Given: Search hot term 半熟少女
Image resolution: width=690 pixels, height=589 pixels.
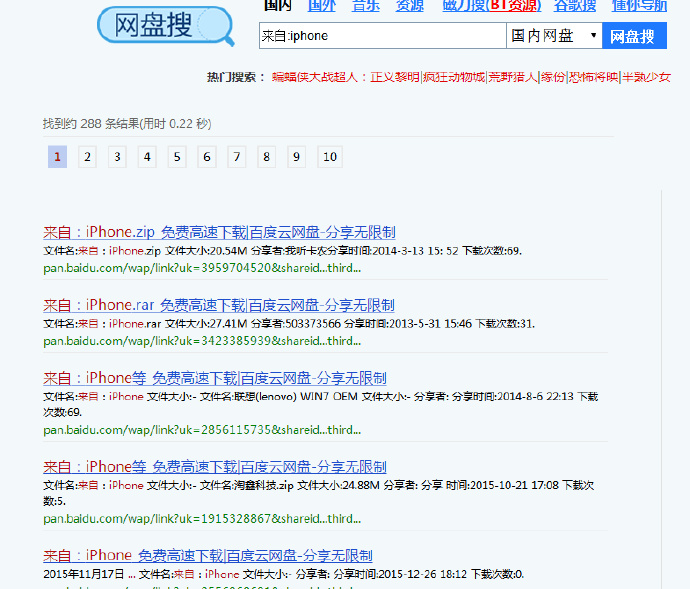Looking at the screenshot, I should [x=646, y=77].
